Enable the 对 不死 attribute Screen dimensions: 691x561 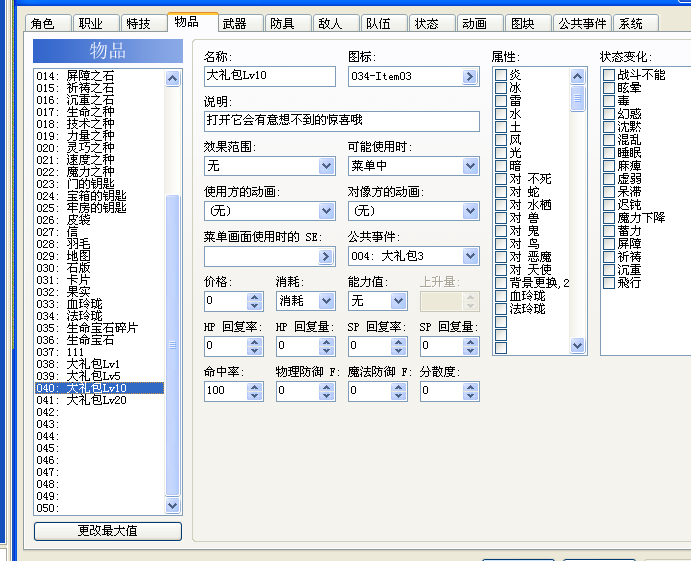click(501, 179)
